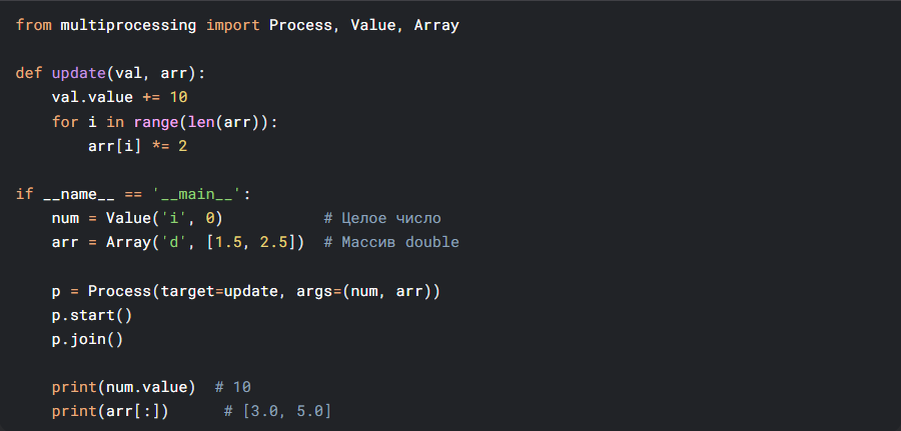Place cursor on 'p.join()' line
The height and width of the screenshot is (431, 901).
pyautogui.click(x=87, y=339)
